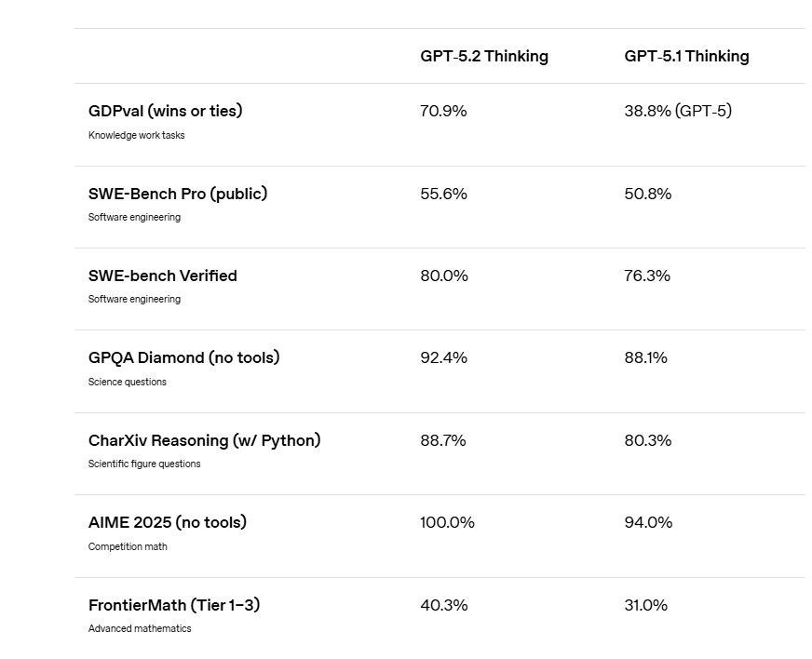Click the GPT-5.1 Thinking column header
This screenshot has height=659, width=812.
[686, 56]
